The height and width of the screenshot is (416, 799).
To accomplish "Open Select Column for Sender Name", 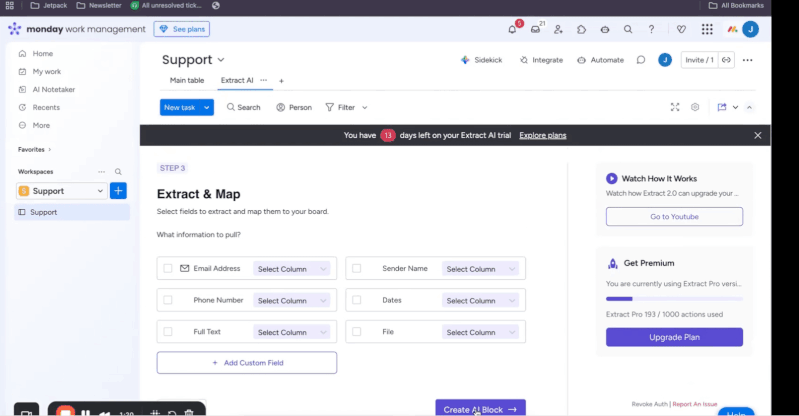I will 481,269.
